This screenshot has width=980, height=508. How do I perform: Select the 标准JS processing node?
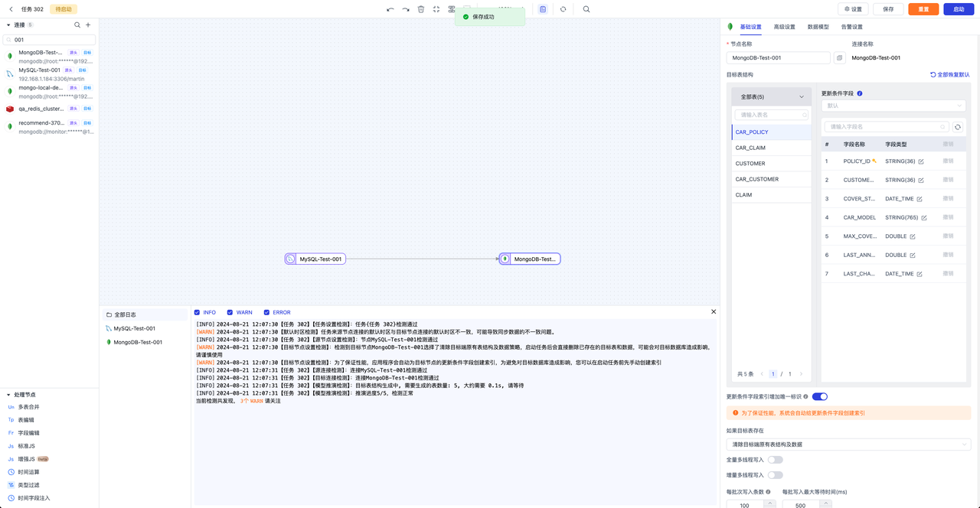click(x=26, y=446)
